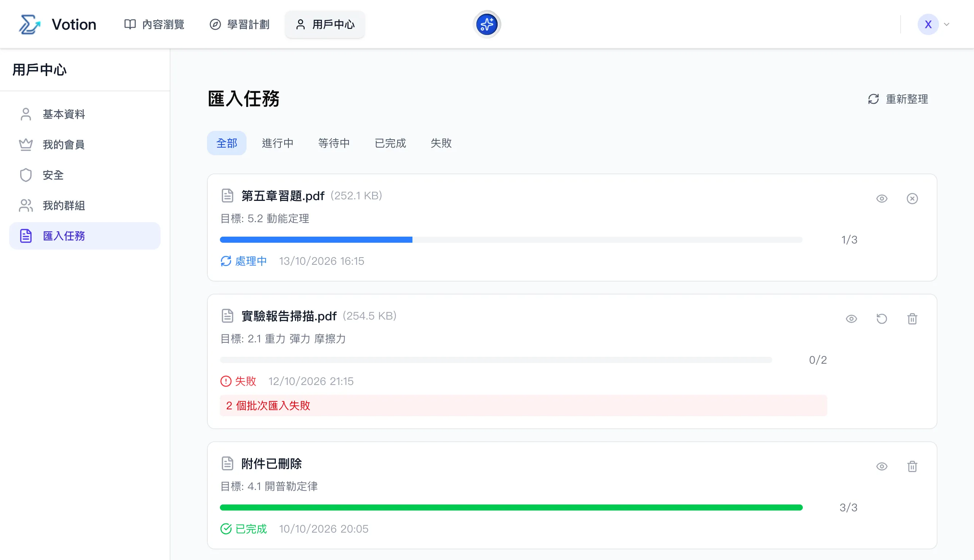The image size is (974, 560).
Task: View details of 第五章習題.pdf via eye icon
Action: 882,199
